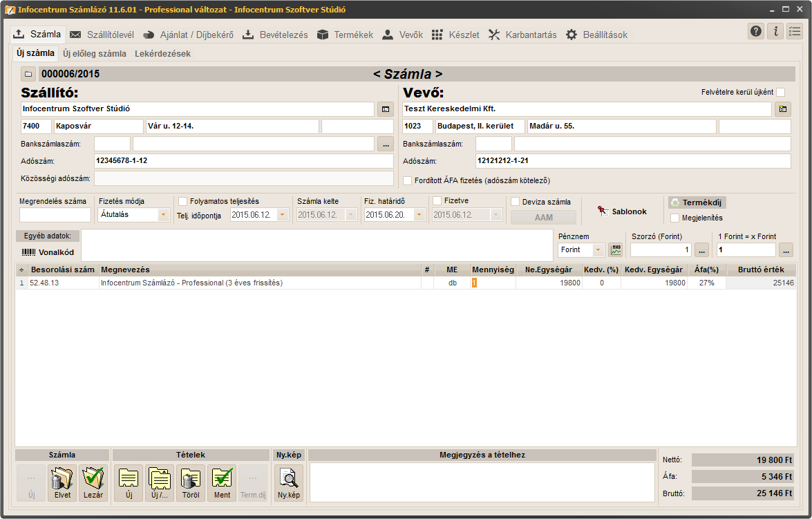Open the Termékek tab

tap(346, 35)
